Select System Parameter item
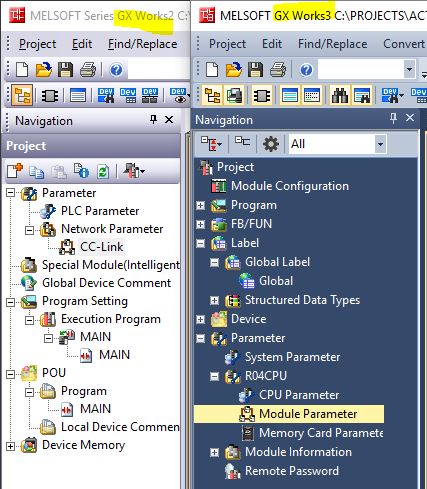 pyautogui.click(x=292, y=357)
